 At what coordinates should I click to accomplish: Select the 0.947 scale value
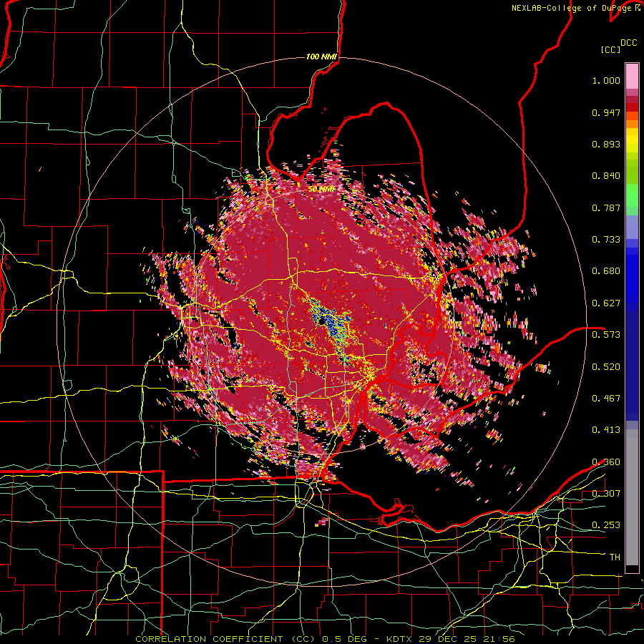click(606, 112)
